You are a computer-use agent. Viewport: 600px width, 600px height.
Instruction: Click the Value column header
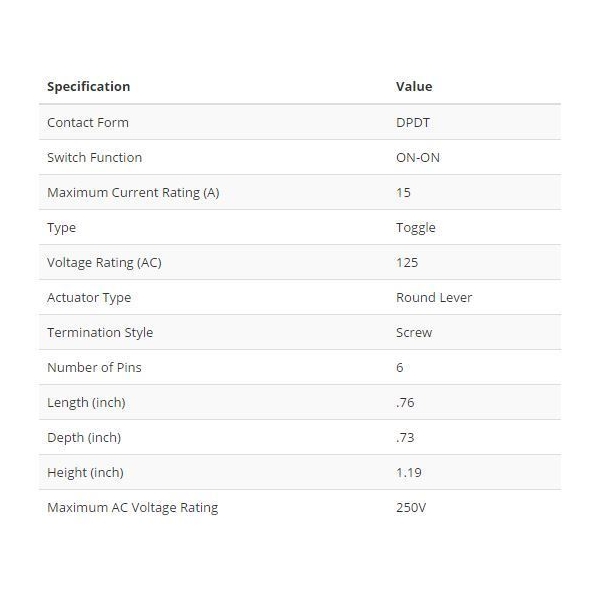414,87
